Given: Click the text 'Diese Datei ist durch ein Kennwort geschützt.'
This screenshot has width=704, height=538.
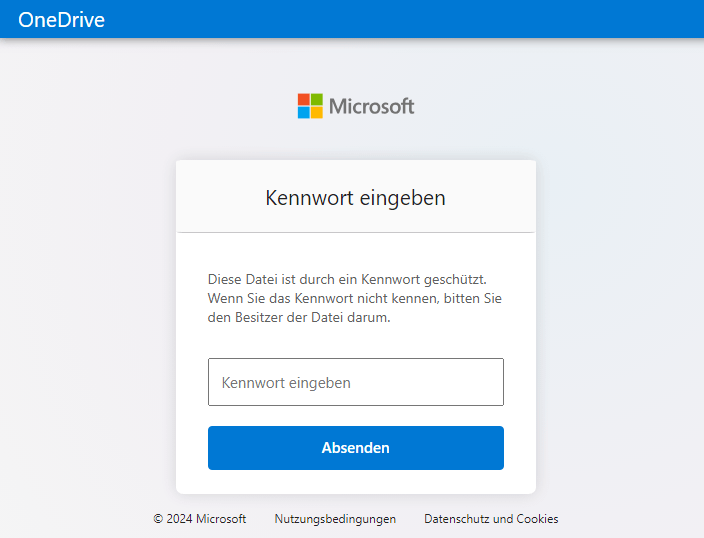Looking at the screenshot, I should coord(347,279).
